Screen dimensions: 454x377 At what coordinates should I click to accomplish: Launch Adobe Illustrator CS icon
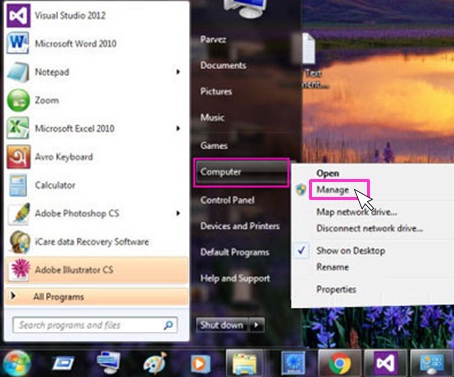pyautogui.click(x=19, y=270)
